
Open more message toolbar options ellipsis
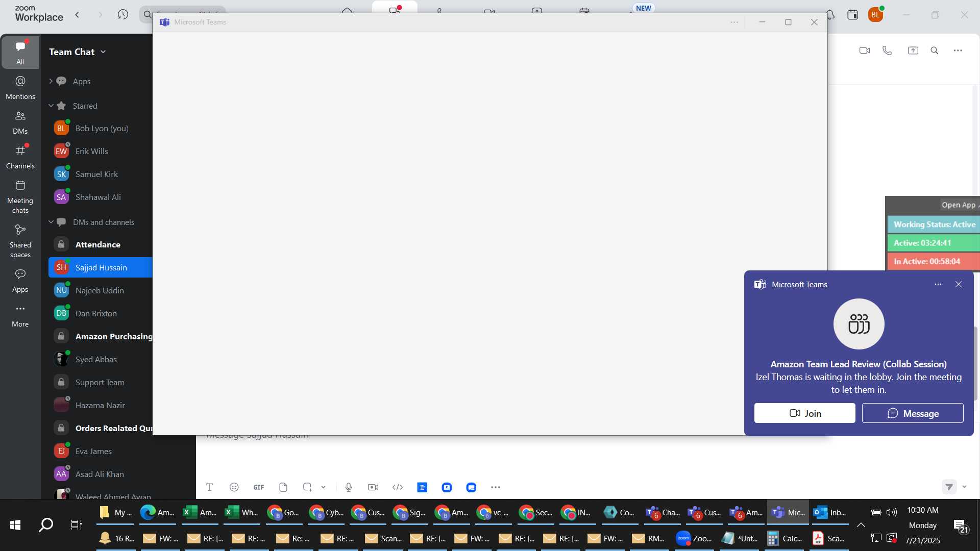[496, 487]
